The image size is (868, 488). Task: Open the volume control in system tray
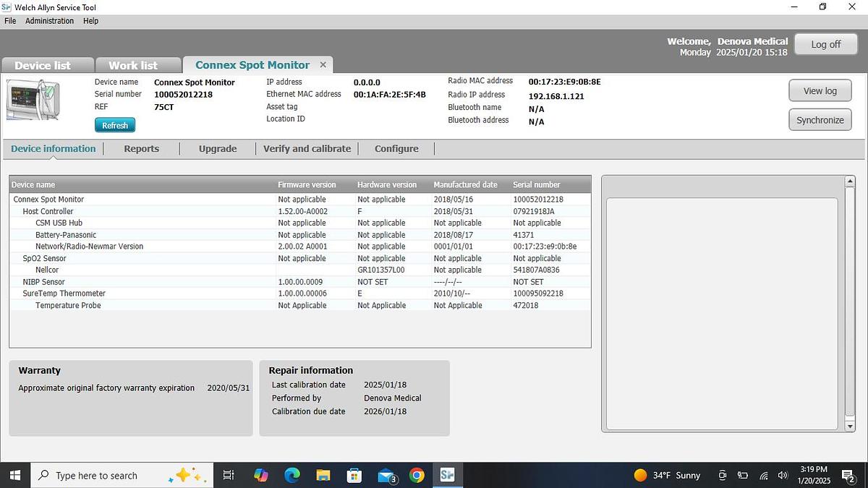(782, 475)
